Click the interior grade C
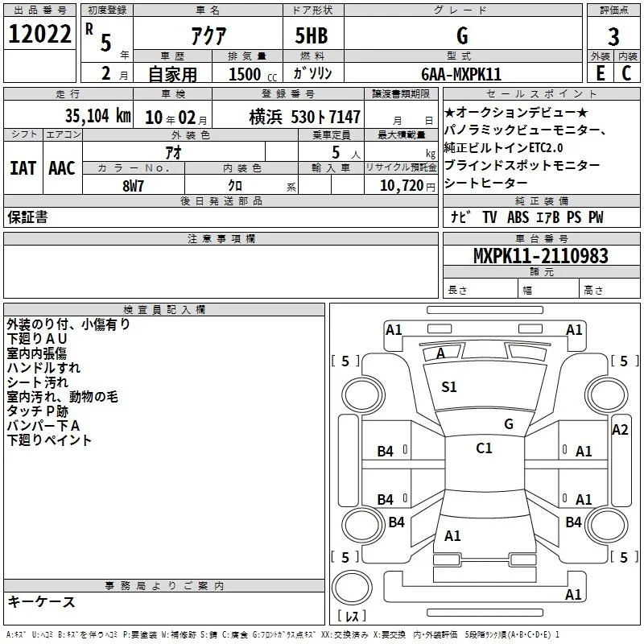The image size is (644, 644). click(626, 73)
